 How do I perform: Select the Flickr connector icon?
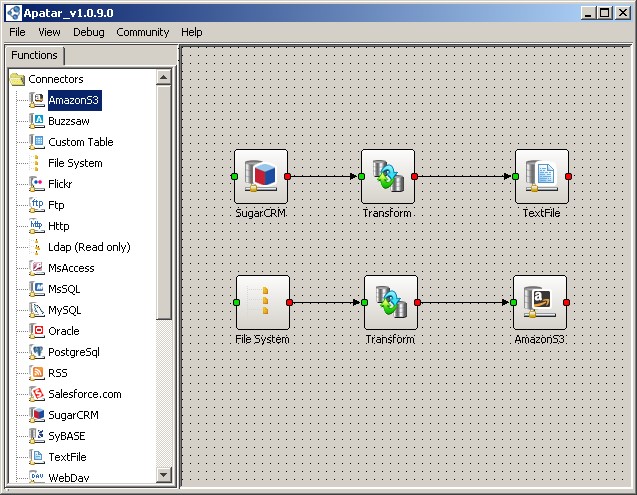(x=37, y=184)
